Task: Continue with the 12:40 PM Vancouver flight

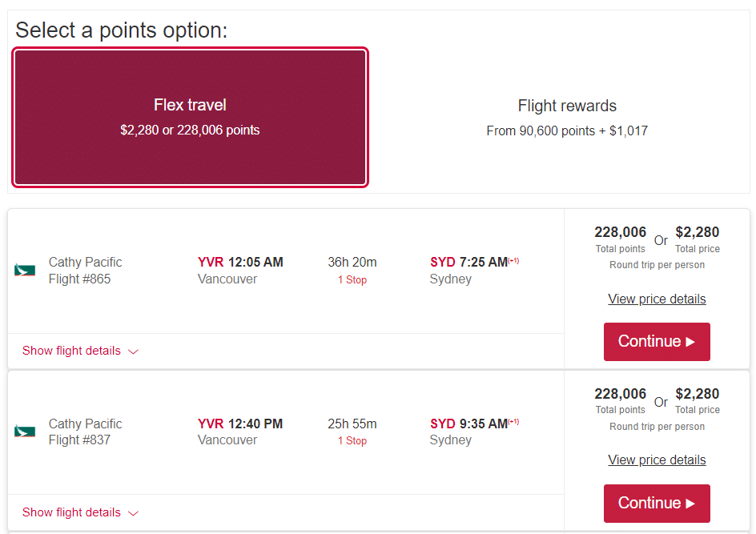Action: click(x=657, y=503)
